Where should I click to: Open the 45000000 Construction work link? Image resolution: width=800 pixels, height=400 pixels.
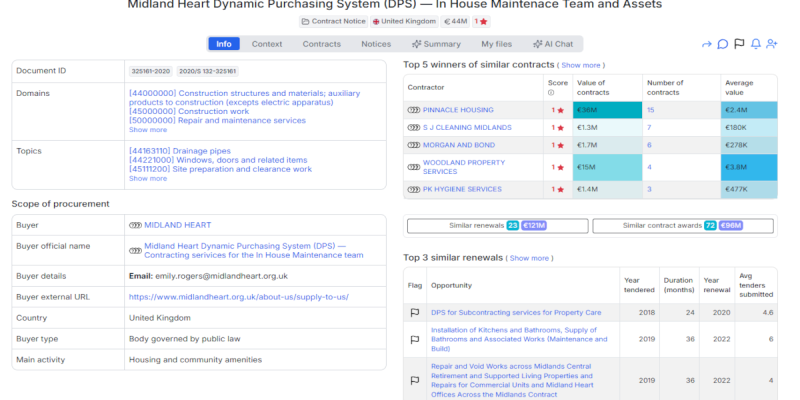pos(189,111)
